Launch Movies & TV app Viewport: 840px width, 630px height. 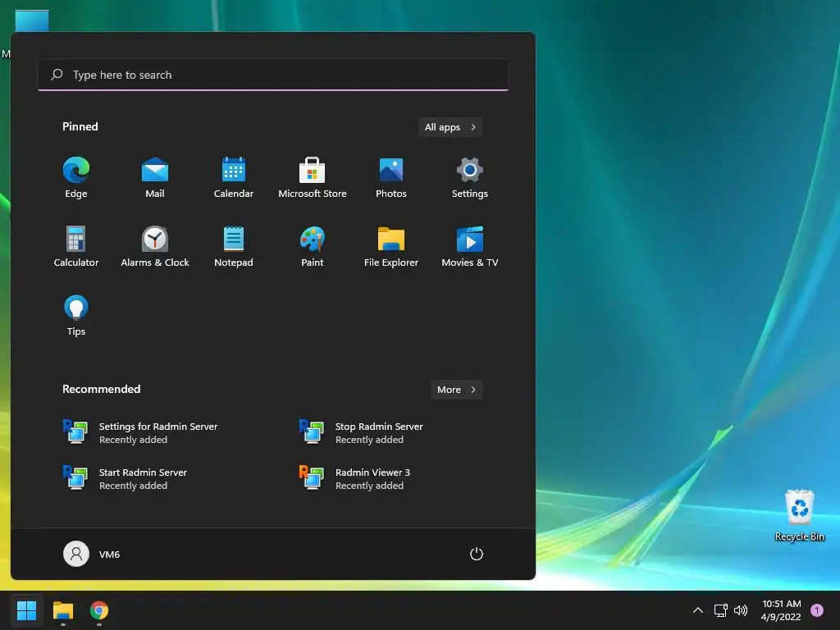pyautogui.click(x=470, y=246)
